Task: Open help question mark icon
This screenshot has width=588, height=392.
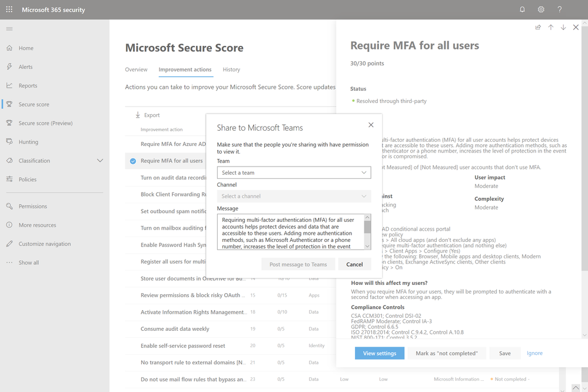Action: click(560, 9)
